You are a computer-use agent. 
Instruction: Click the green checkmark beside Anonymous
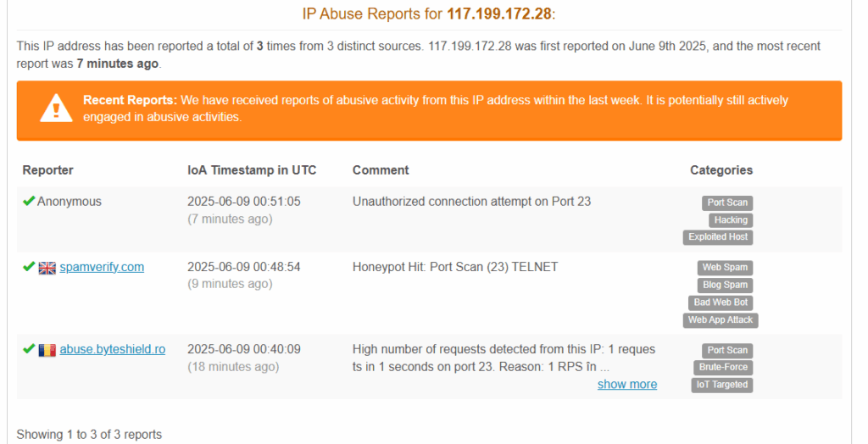pos(29,201)
